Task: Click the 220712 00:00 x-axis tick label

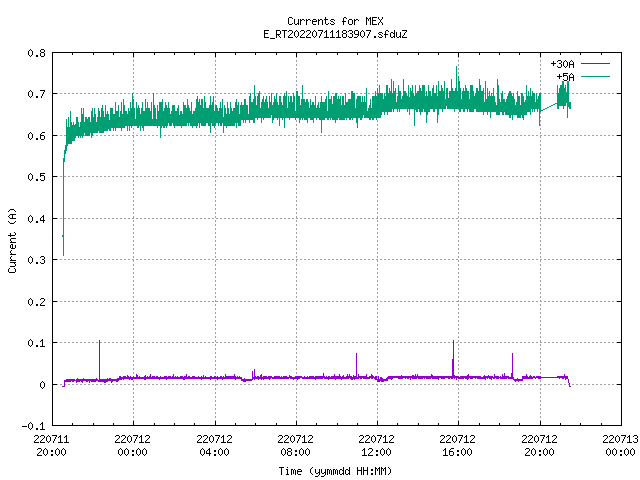Action: click(x=133, y=446)
